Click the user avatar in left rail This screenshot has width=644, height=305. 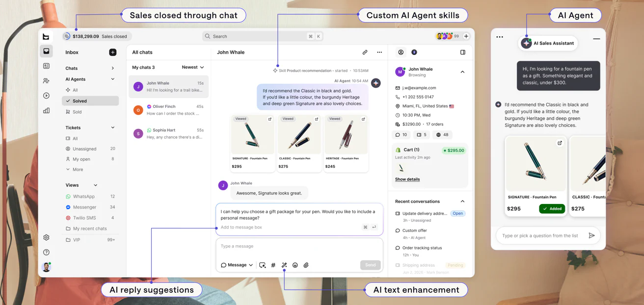click(46, 267)
